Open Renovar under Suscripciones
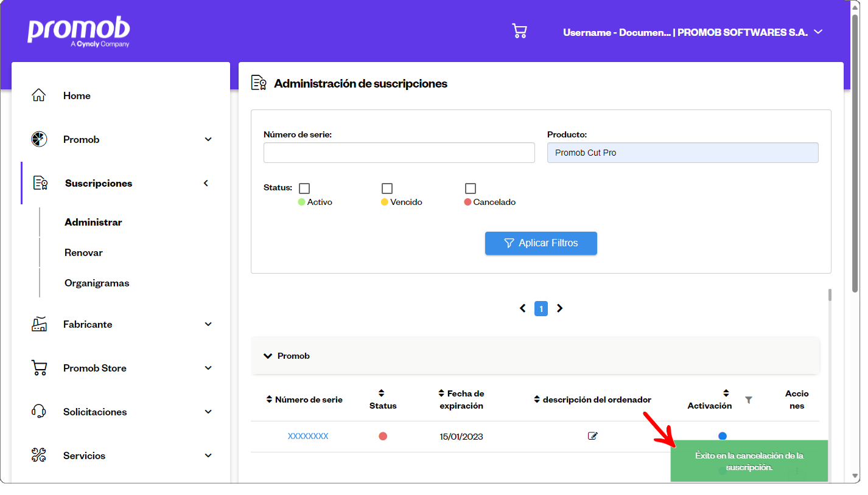This screenshot has height=495, width=868. (83, 252)
